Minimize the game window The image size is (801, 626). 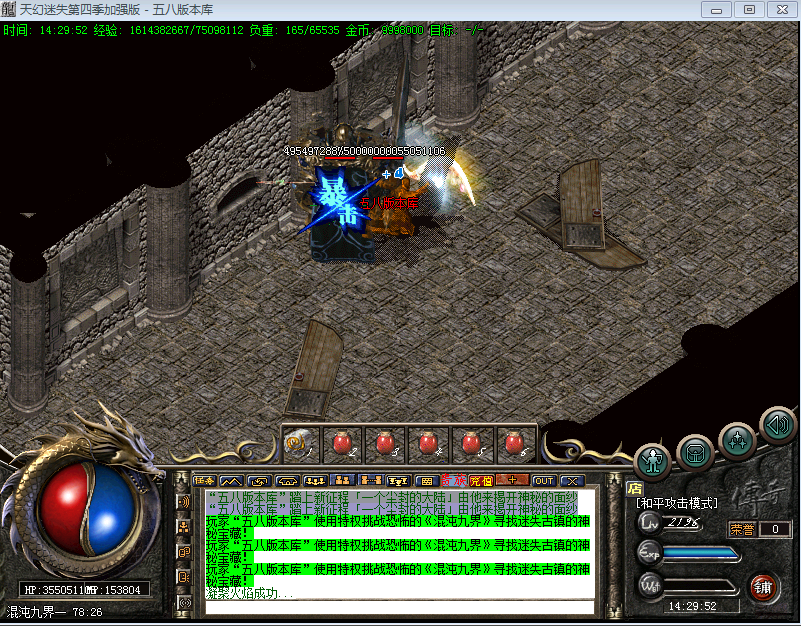pos(716,9)
